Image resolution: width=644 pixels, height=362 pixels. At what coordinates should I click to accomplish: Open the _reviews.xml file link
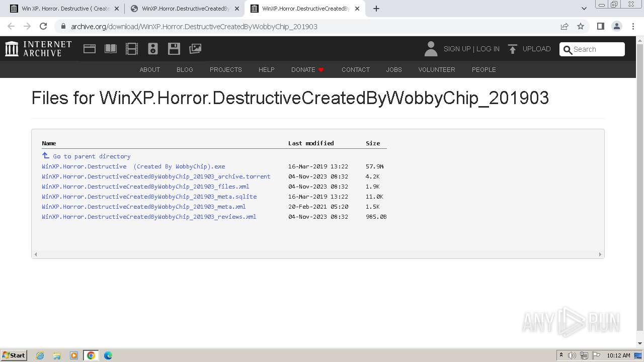coord(149,217)
